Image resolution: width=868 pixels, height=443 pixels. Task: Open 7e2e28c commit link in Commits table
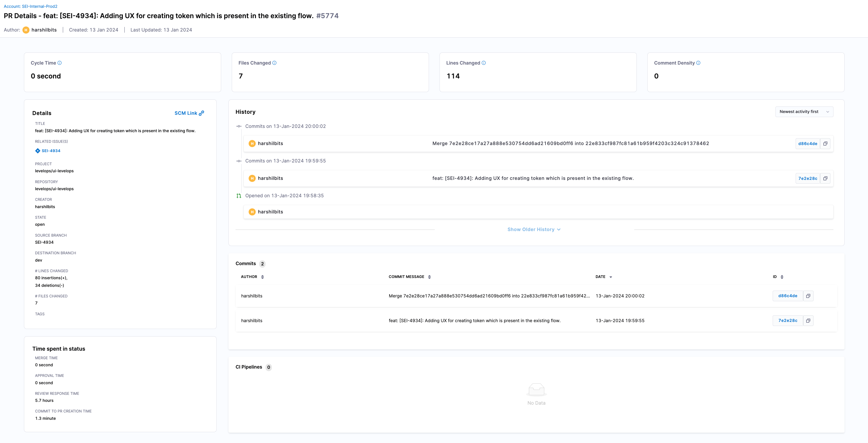tap(788, 321)
